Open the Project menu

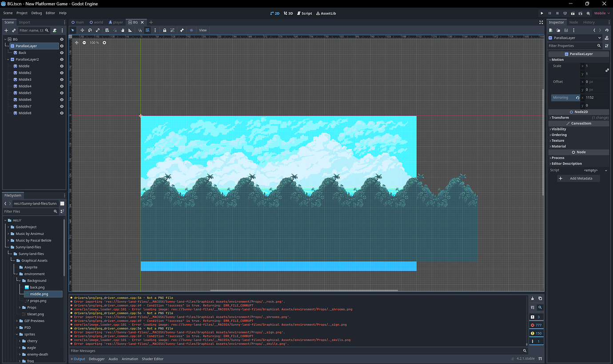(x=22, y=13)
